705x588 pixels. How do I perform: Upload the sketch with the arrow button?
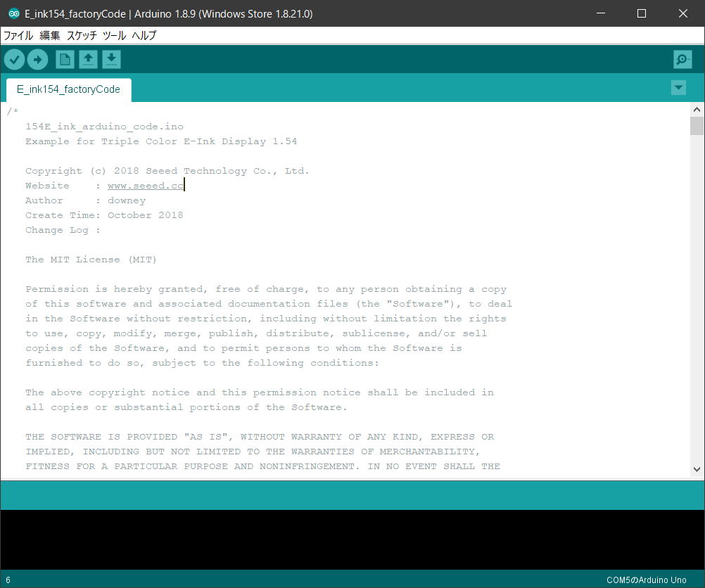tap(38, 59)
